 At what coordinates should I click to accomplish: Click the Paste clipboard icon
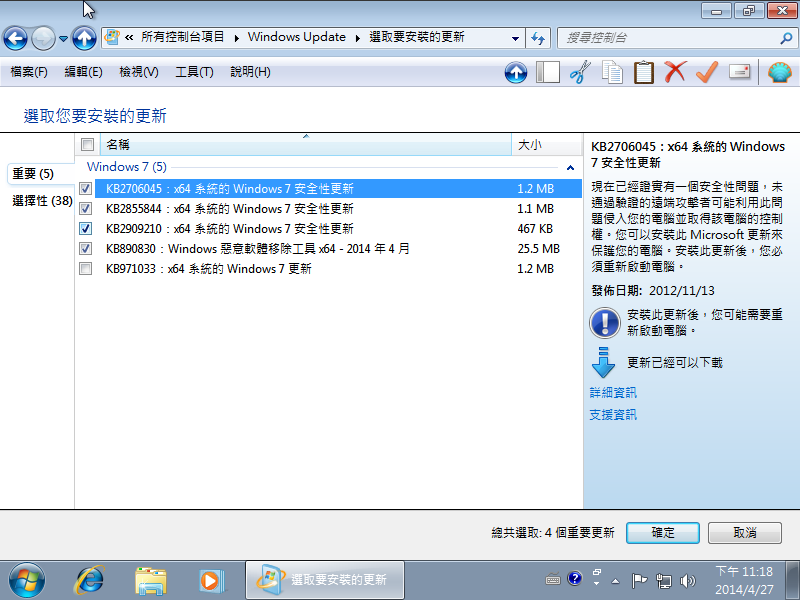[643, 72]
